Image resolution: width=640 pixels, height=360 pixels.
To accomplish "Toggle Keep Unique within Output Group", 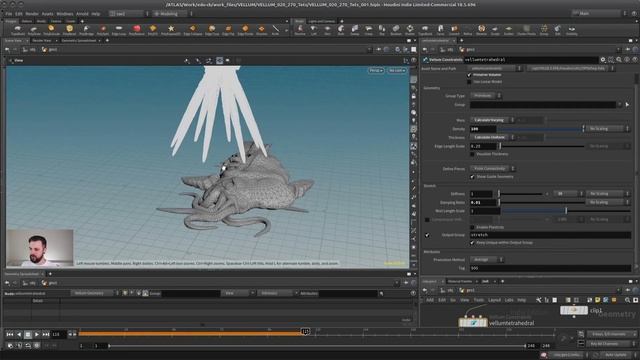I will pos(472,243).
